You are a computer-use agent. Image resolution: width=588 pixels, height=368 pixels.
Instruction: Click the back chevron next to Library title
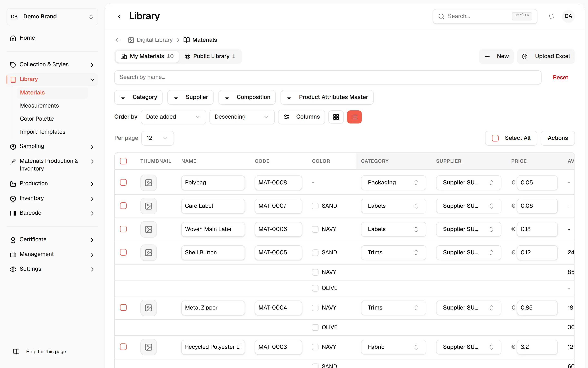(x=119, y=16)
